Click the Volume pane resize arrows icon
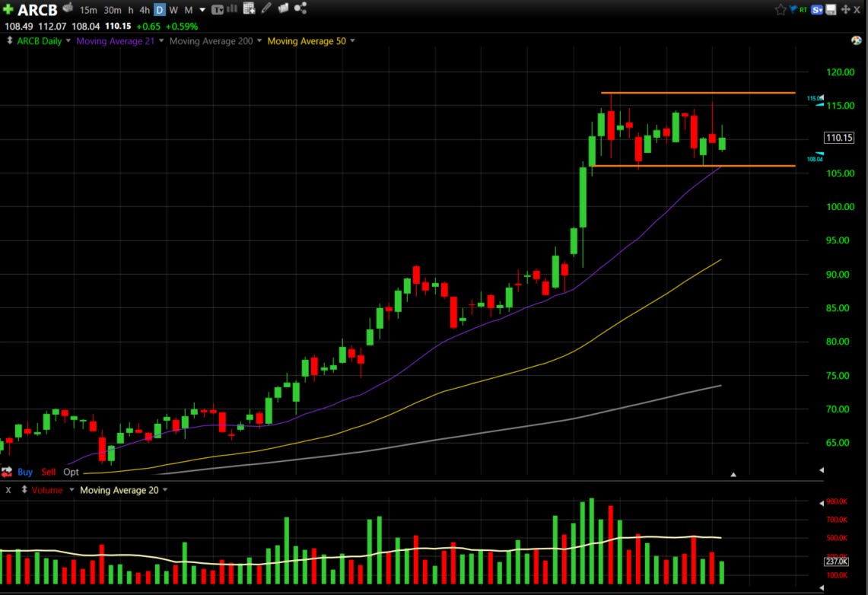The height and width of the screenshot is (595, 868). [24, 489]
